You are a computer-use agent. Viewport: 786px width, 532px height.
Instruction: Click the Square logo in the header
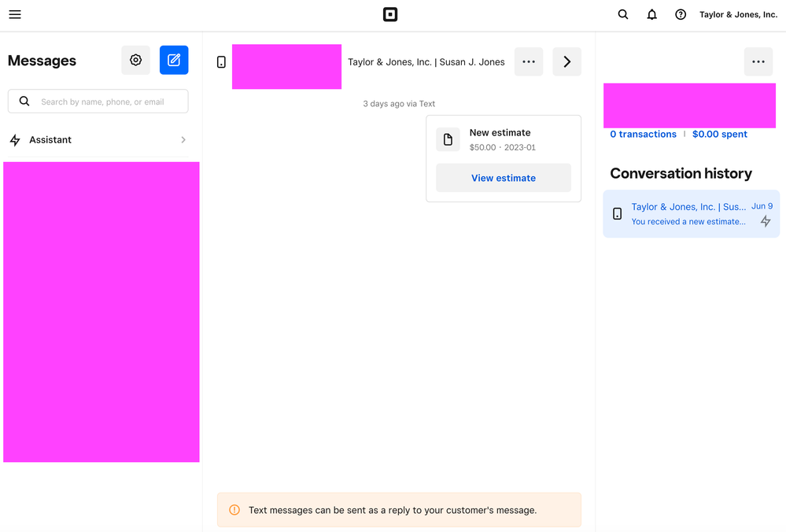point(390,15)
